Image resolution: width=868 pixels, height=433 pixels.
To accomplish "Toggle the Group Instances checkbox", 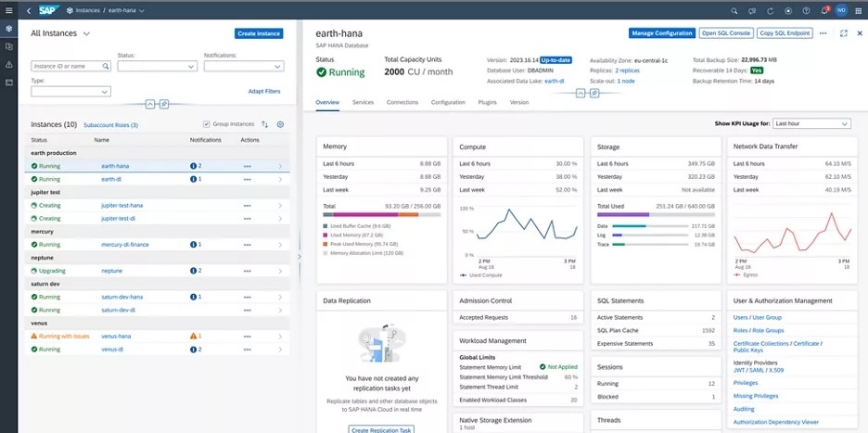I will pos(207,124).
